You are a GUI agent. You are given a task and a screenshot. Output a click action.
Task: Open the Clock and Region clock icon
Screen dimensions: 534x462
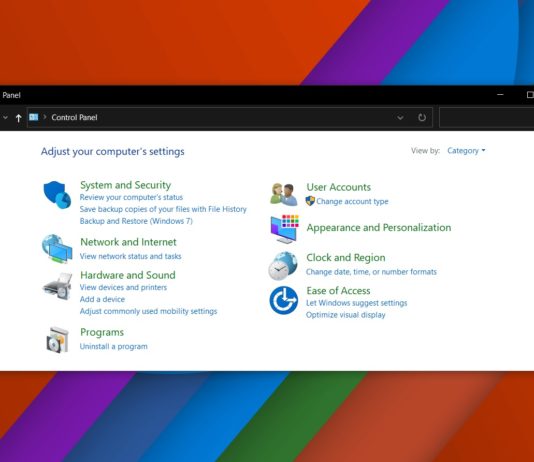[283, 266]
